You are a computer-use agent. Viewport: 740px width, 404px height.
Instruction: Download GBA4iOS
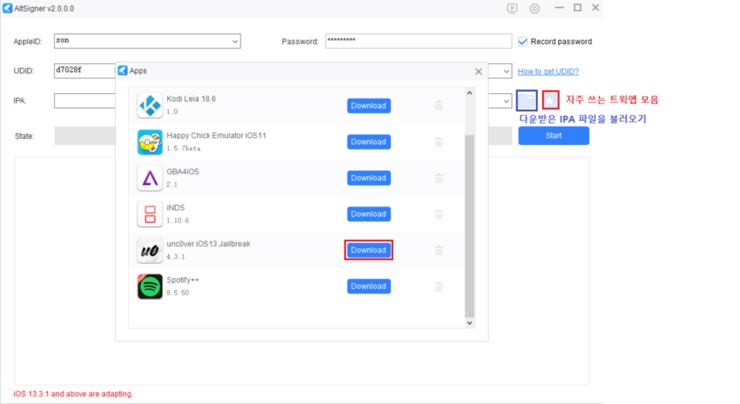(369, 178)
